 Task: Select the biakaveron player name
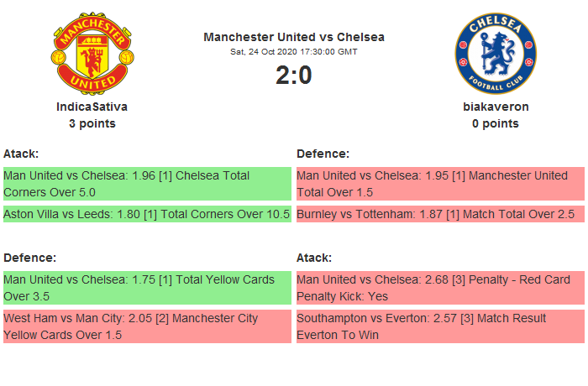pos(496,107)
